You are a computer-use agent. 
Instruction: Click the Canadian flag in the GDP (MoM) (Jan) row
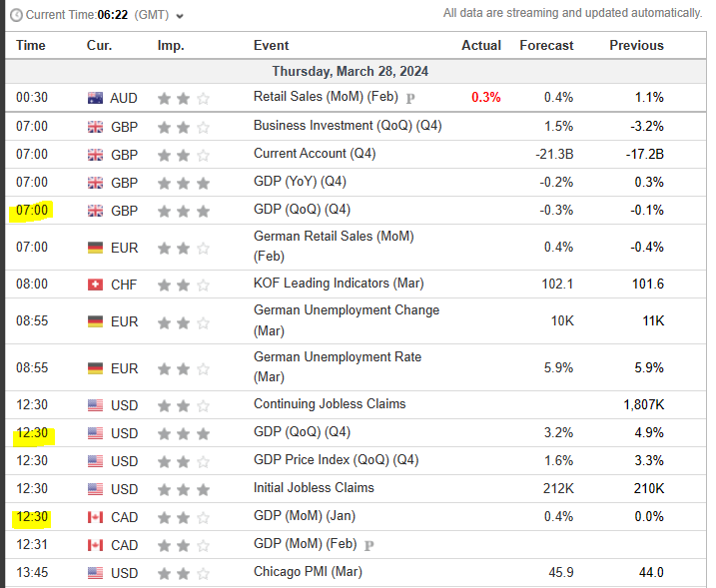pos(96,517)
